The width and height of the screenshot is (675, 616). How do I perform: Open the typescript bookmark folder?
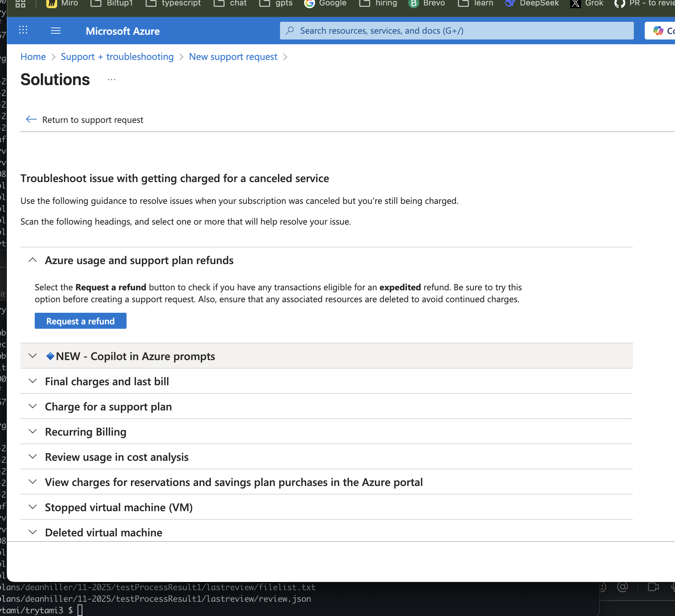pyautogui.click(x=173, y=3)
